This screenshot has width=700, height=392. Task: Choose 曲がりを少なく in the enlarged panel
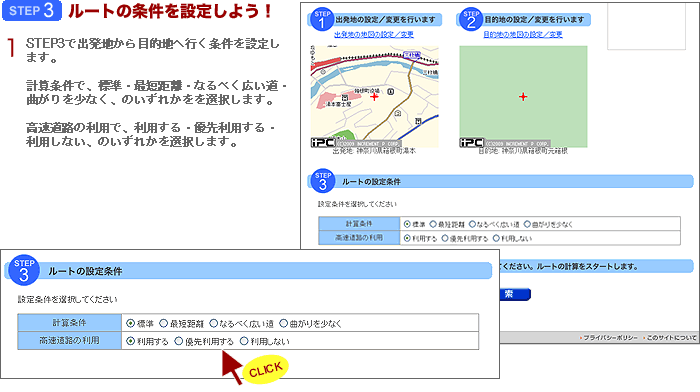[x=283, y=323]
